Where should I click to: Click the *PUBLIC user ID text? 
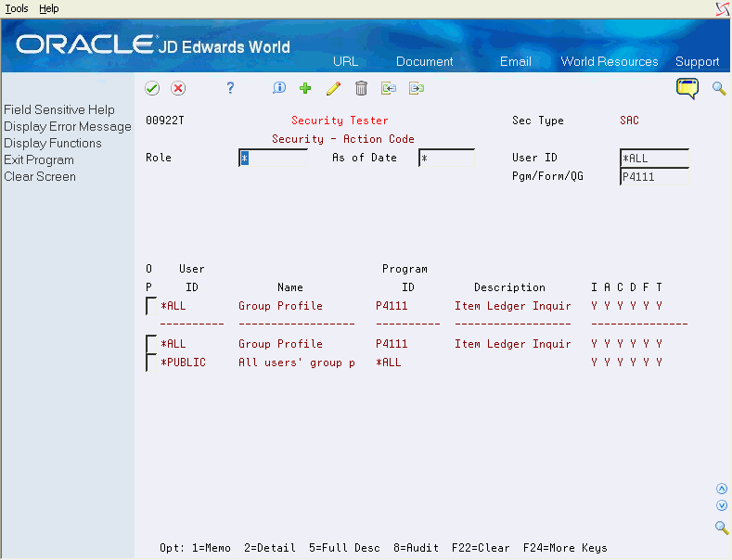tap(183, 363)
